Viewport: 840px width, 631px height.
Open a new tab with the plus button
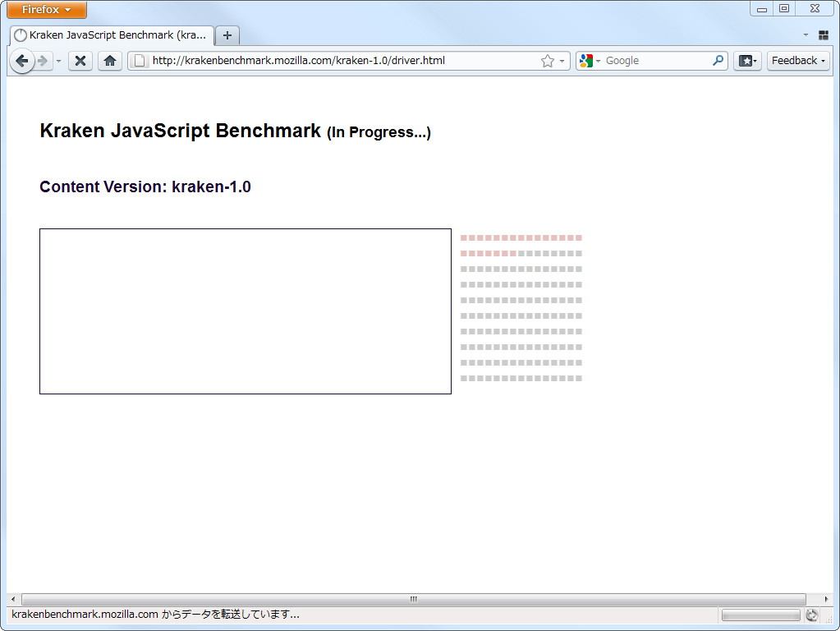coord(227,35)
